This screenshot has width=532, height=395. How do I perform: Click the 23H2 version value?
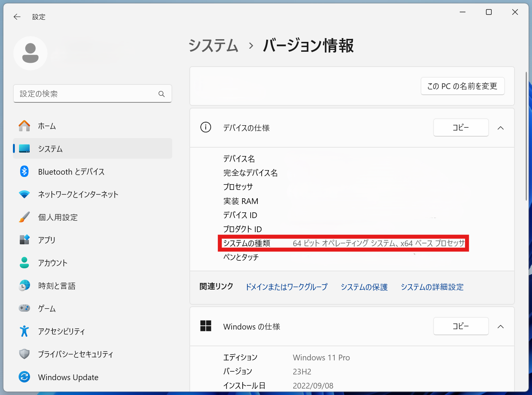302,372
